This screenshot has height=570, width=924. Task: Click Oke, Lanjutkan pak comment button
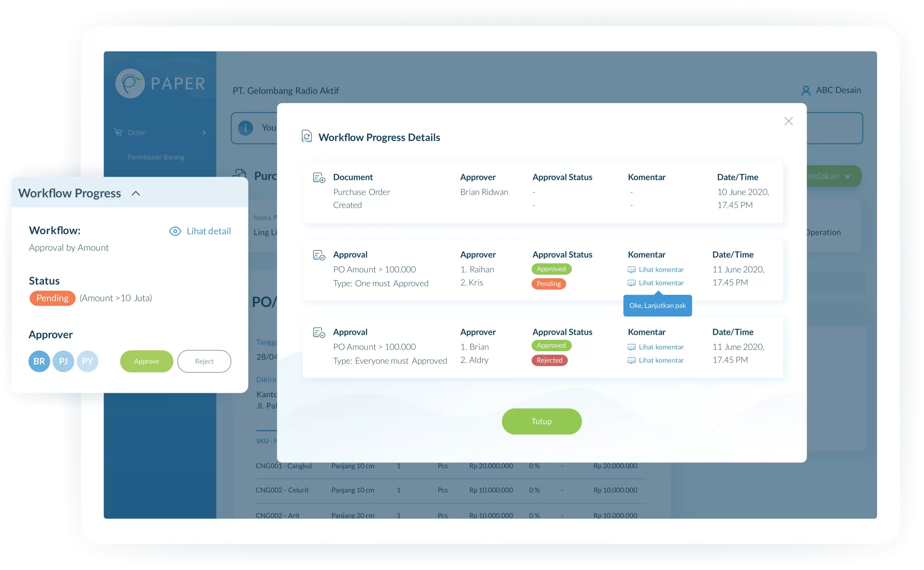(657, 305)
